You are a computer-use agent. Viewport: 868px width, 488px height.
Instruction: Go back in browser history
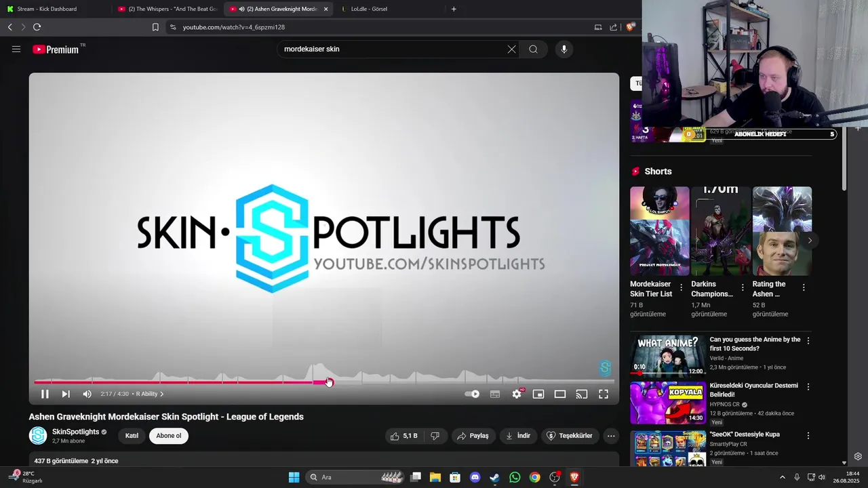pos(9,27)
